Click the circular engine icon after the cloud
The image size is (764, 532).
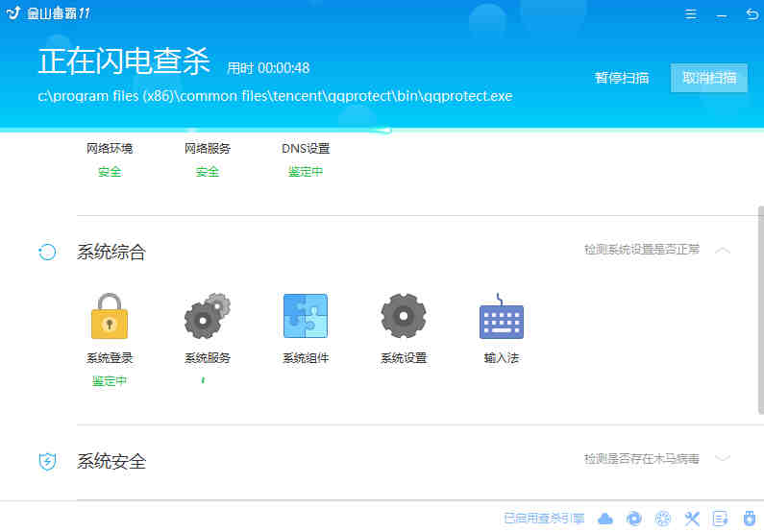pos(634,519)
